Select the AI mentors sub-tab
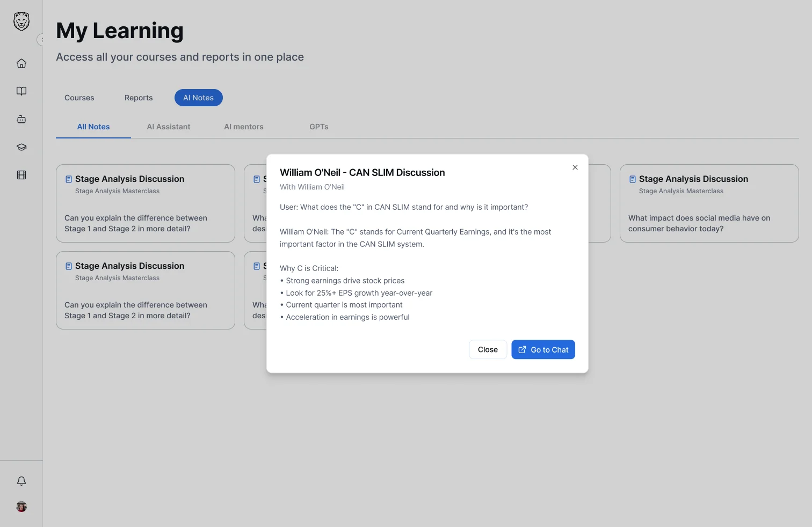 244,127
